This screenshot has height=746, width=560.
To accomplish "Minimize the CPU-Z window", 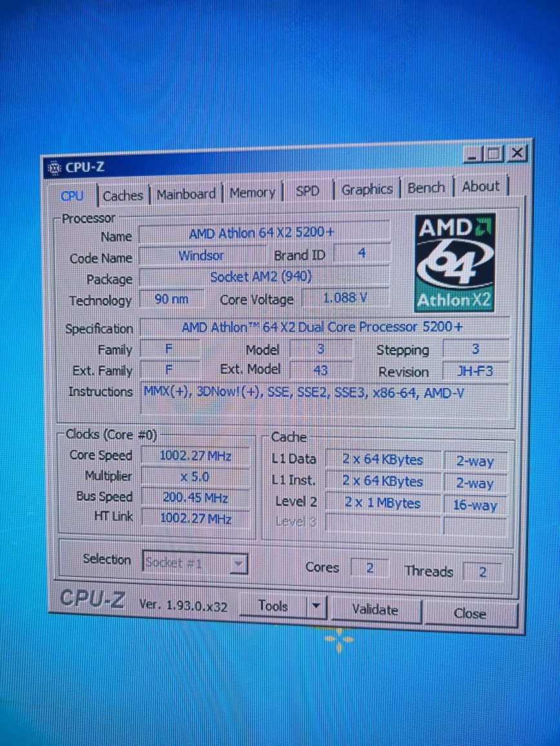I will pyautogui.click(x=473, y=155).
